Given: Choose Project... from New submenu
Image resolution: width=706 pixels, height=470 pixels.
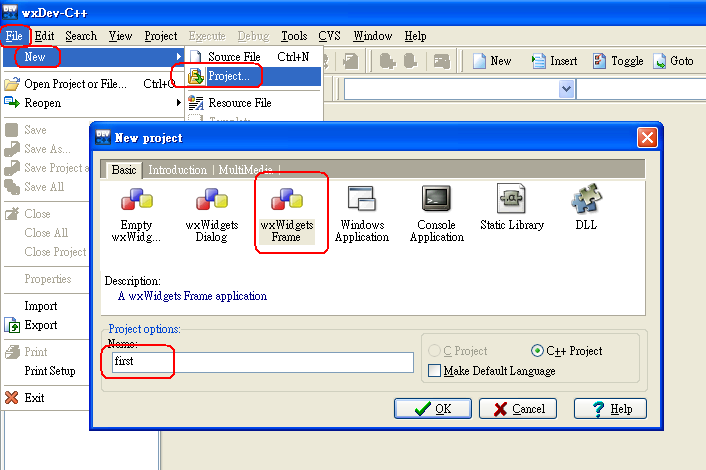Looking at the screenshot, I should click(254, 76).
